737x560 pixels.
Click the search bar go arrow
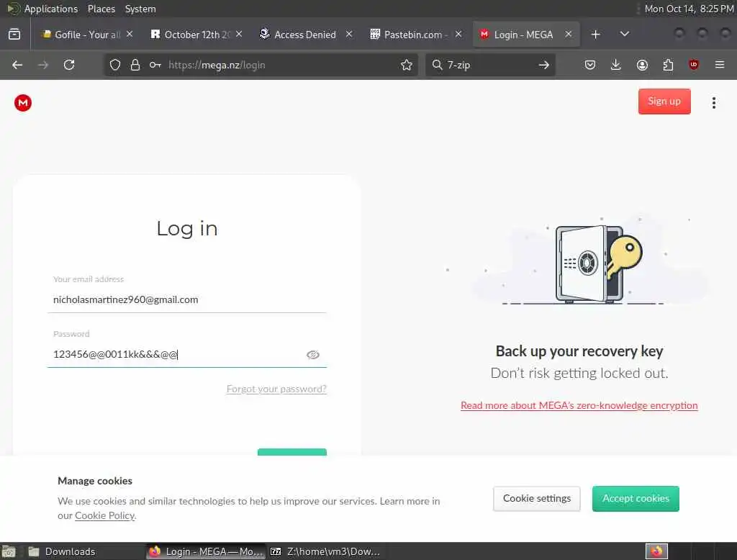coord(543,65)
